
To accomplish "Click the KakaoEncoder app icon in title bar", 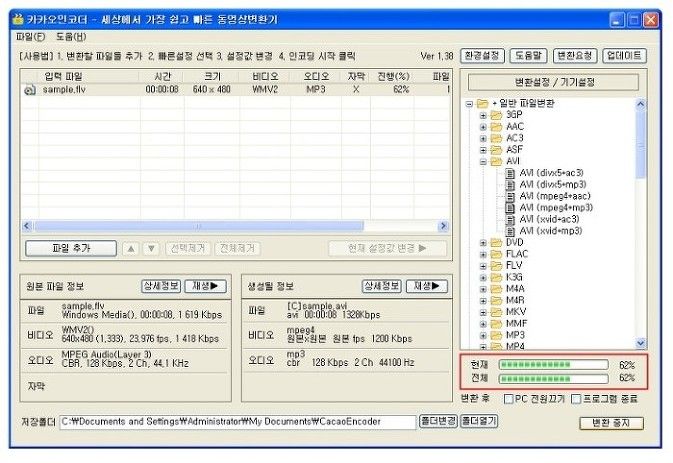I will [18, 19].
